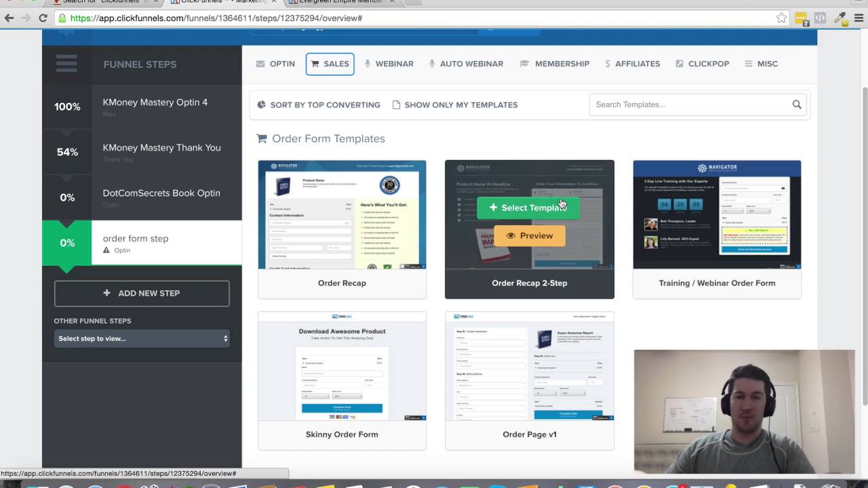The width and height of the screenshot is (868, 488).
Task: Click the code brackets extension icon
Action: point(820,18)
